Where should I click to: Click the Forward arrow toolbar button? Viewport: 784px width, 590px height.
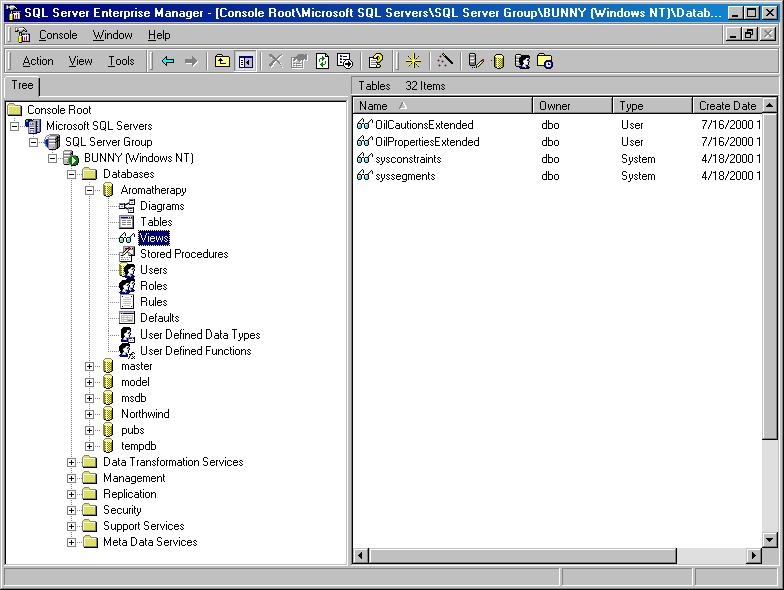191,62
